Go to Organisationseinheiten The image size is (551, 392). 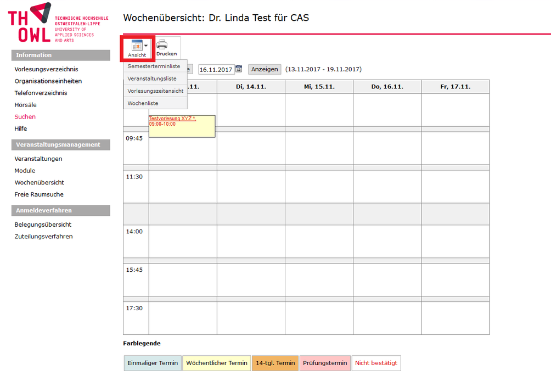point(48,81)
